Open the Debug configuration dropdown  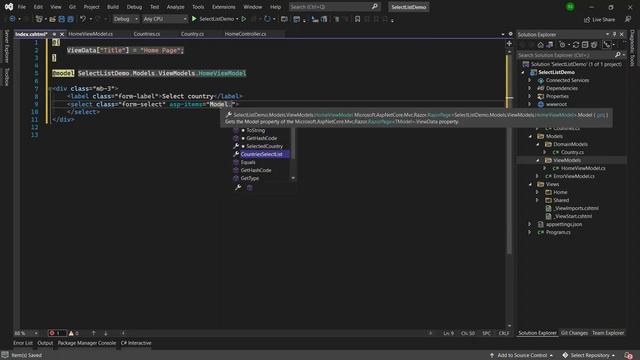125,19
